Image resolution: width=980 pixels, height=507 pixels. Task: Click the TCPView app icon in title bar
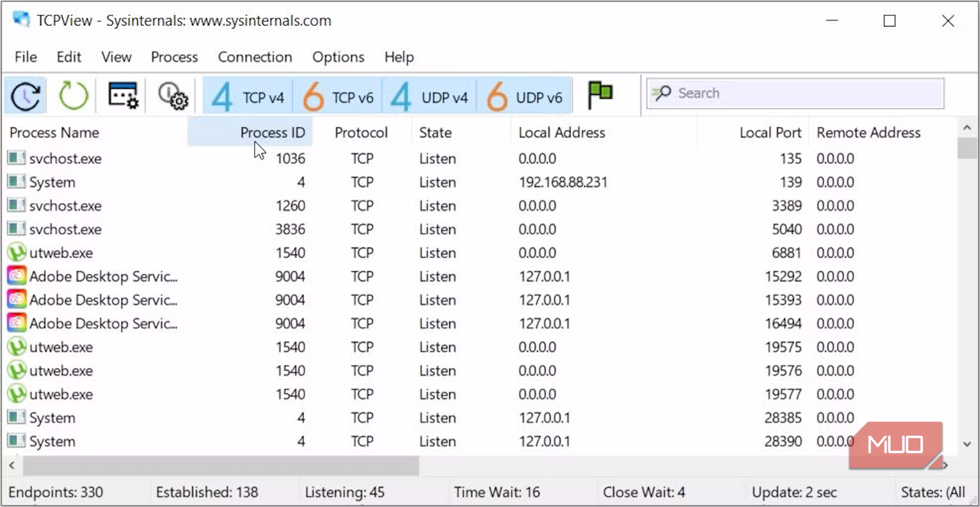[x=21, y=20]
